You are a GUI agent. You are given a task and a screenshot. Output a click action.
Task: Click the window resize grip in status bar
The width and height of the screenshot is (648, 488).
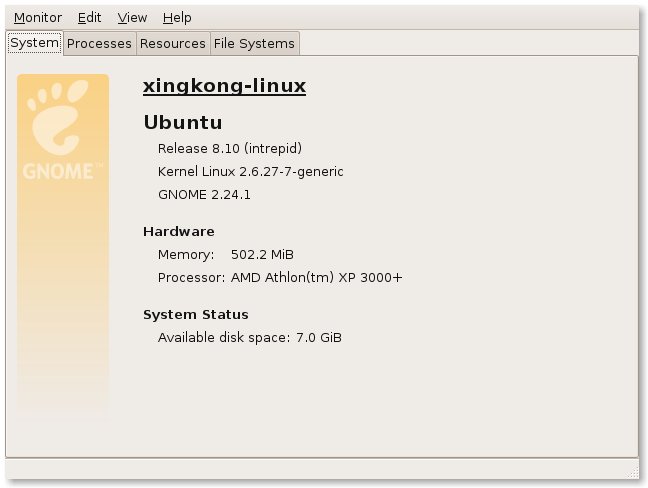[x=632, y=473]
